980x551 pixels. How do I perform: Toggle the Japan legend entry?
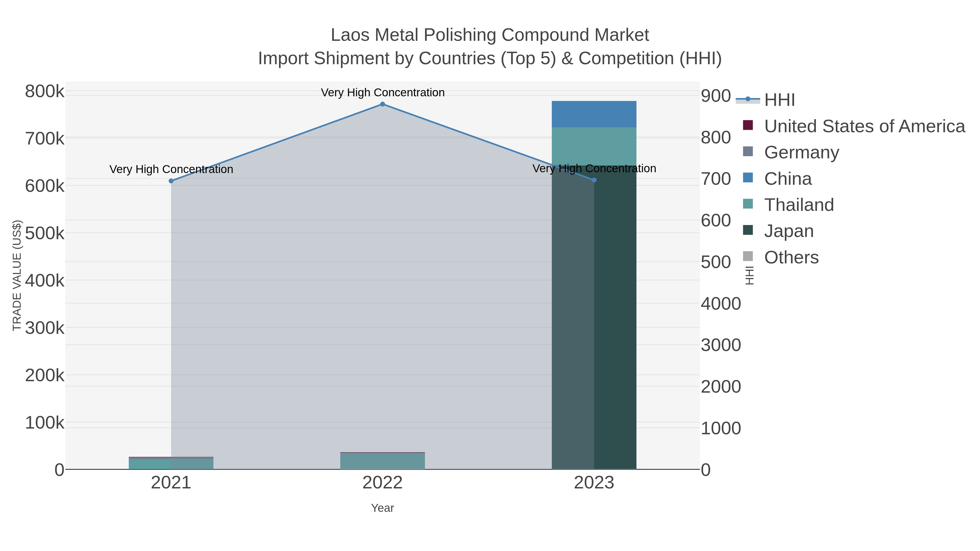778,231
